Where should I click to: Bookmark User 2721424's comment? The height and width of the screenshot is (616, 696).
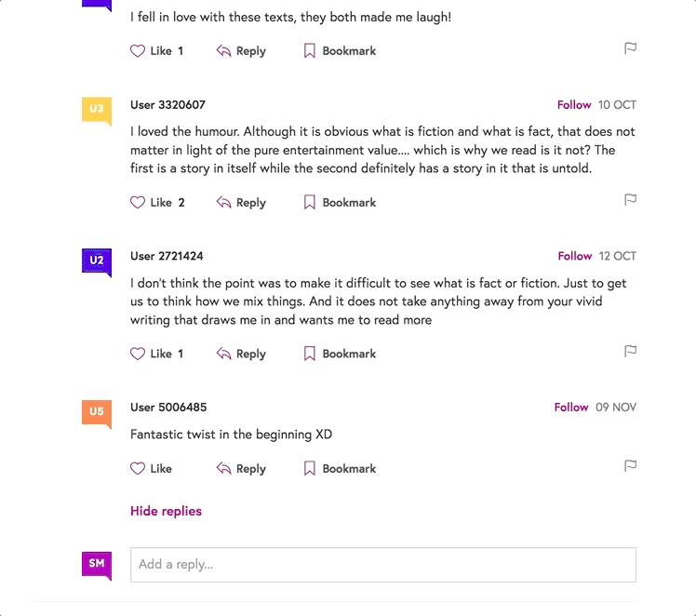click(340, 354)
